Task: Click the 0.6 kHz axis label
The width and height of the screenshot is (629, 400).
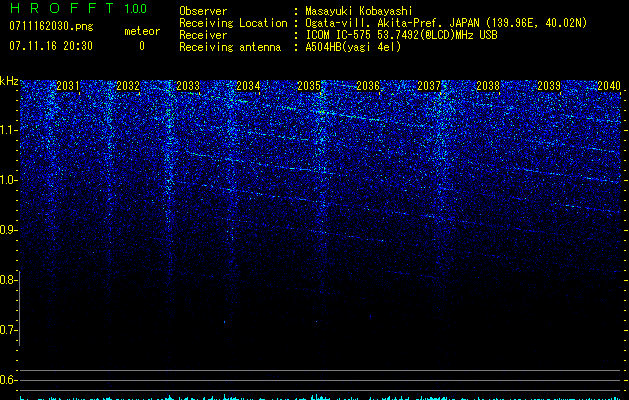Action: pyautogui.click(x=9, y=380)
